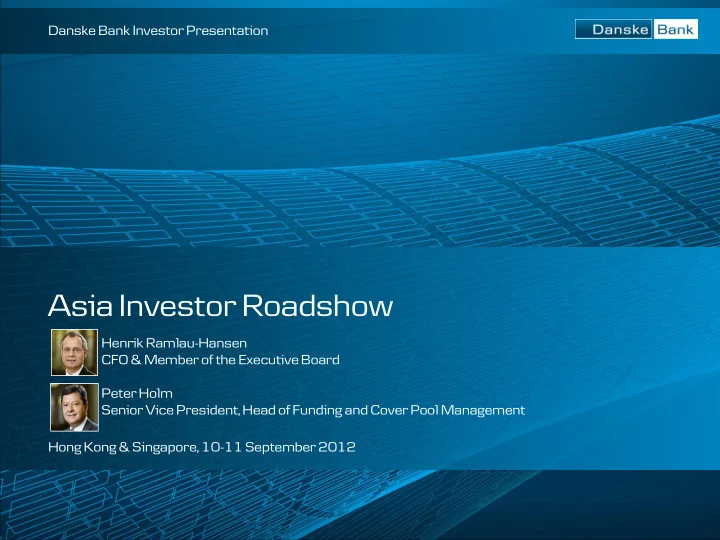Click the Peter Holm portrait photo
This screenshot has width=720, height=540.
(74, 407)
